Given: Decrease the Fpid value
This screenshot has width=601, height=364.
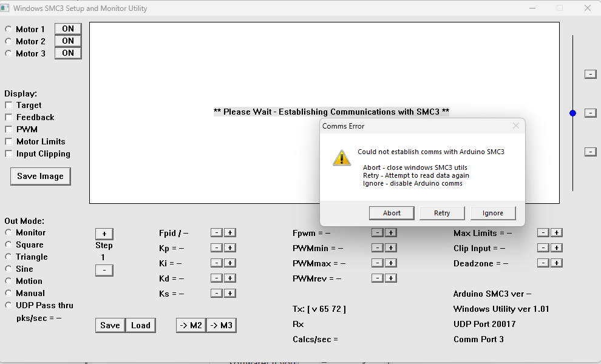Looking at the screenshot, I should pos(217,232).
